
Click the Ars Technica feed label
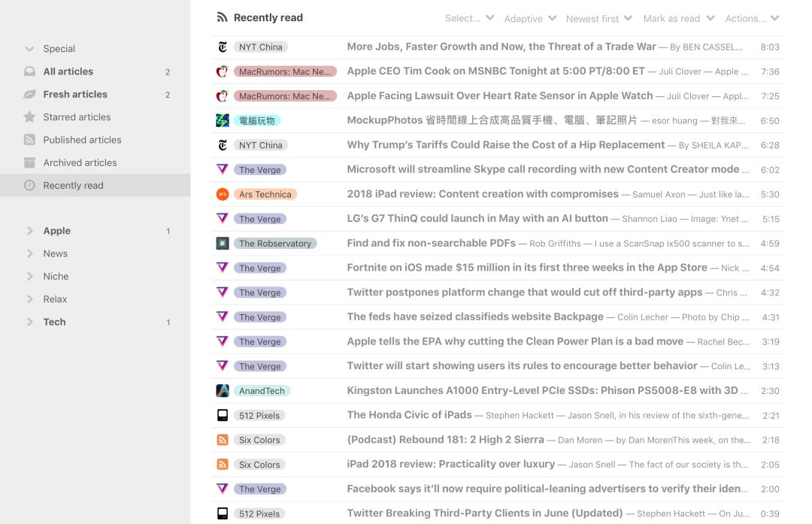point(265,194)
